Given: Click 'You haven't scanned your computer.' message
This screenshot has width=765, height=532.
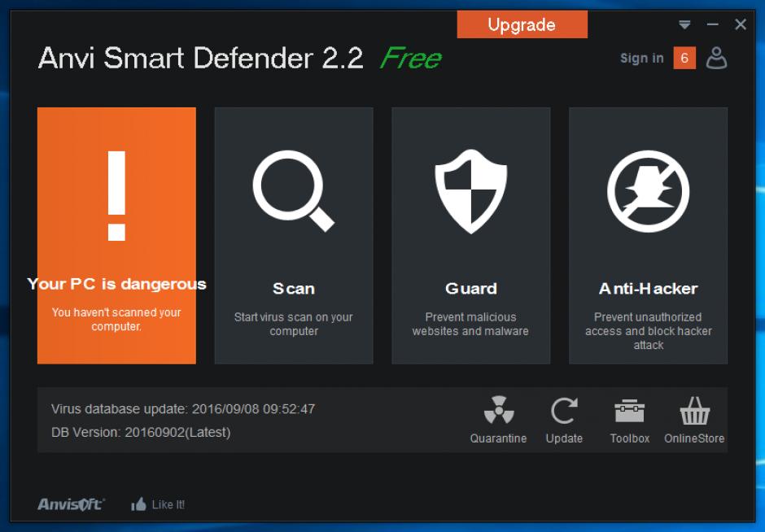Looking at the screenshot, I should (x=116, y=319).
